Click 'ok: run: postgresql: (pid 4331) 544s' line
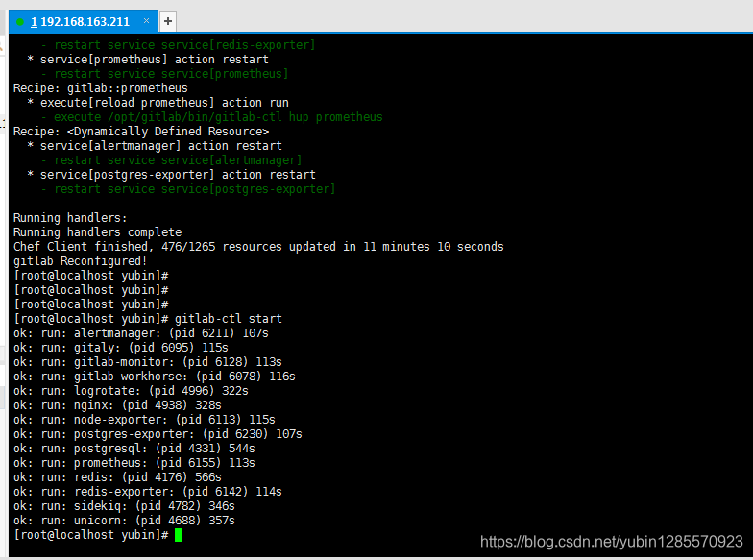Image resolution: width=753 pixels, height=560 pixels. [134, 448]
